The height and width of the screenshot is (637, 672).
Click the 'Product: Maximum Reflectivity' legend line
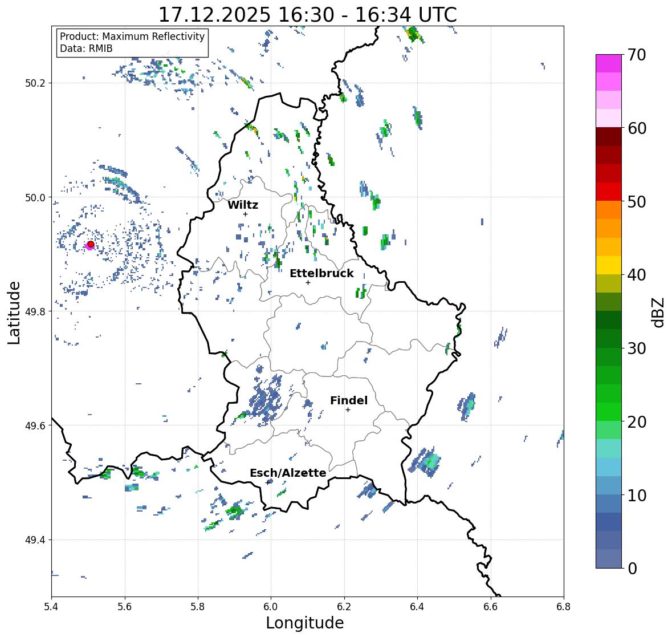132,36
